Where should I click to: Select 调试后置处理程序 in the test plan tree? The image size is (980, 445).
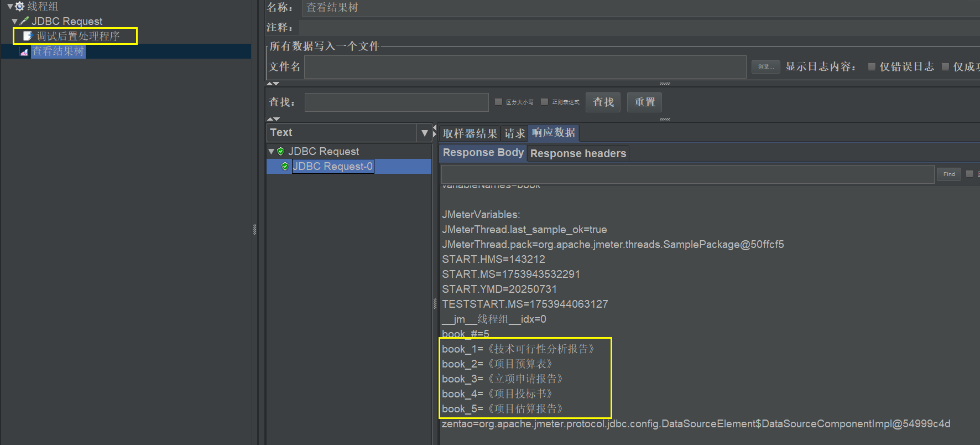point(78,36)
